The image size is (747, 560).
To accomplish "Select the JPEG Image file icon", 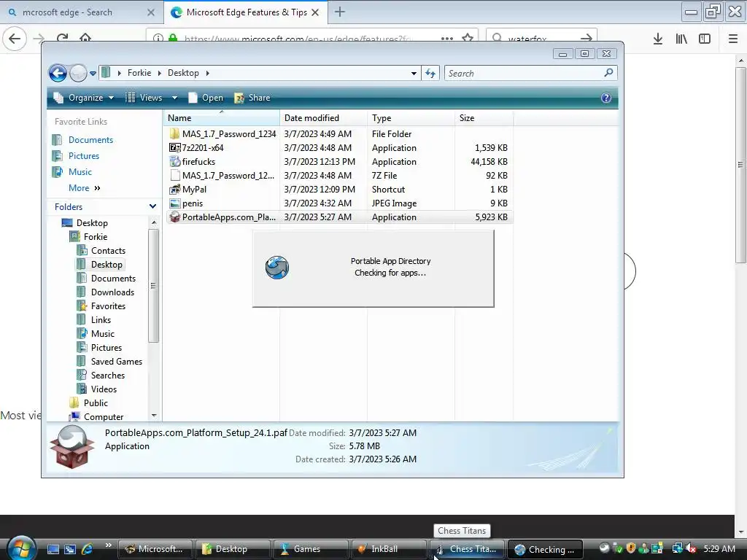I will (x=175, y=203).
